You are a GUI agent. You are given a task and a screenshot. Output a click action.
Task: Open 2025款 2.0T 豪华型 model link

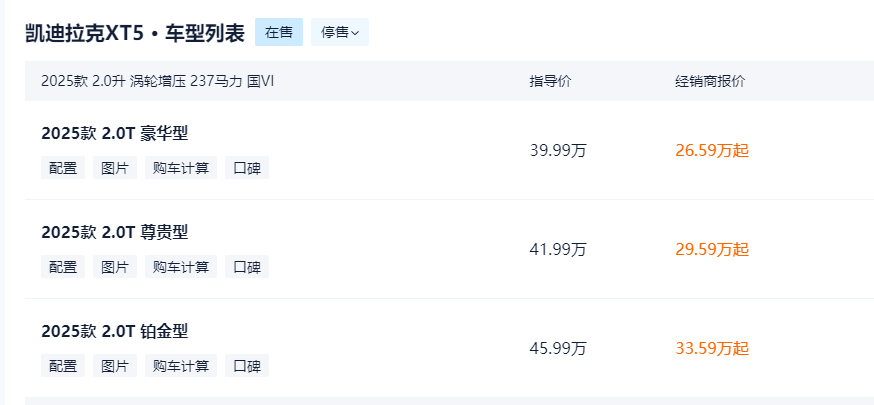[x=115, y=133]
